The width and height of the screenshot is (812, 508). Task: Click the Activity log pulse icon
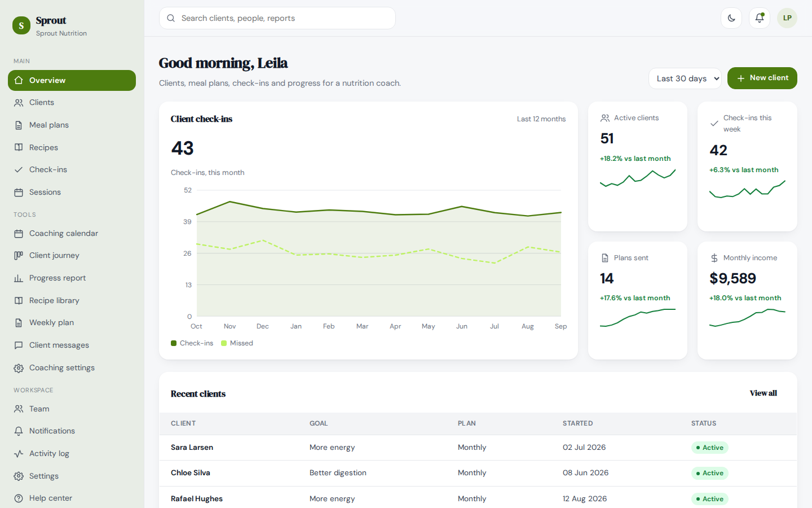point(19,454)
